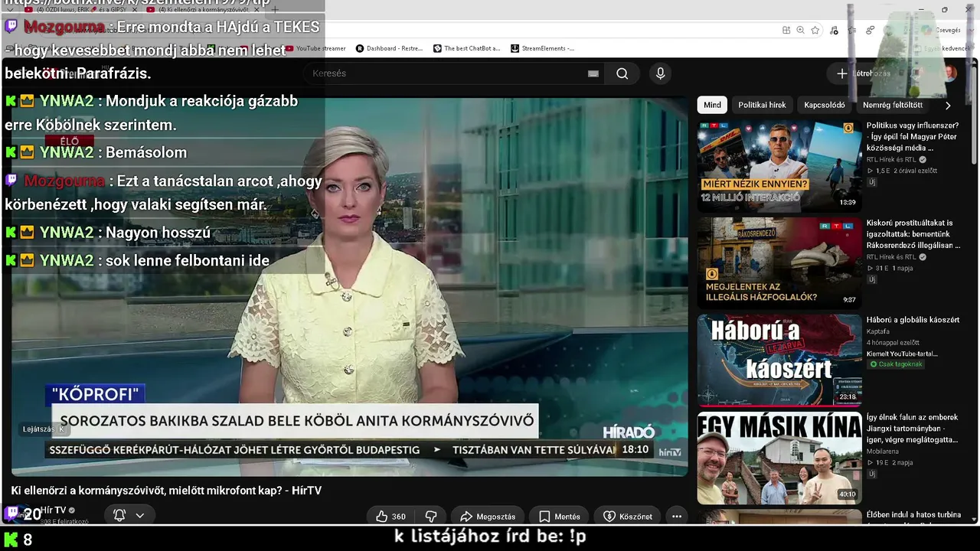Open the YouTube account avatar menu

[949, 73]
